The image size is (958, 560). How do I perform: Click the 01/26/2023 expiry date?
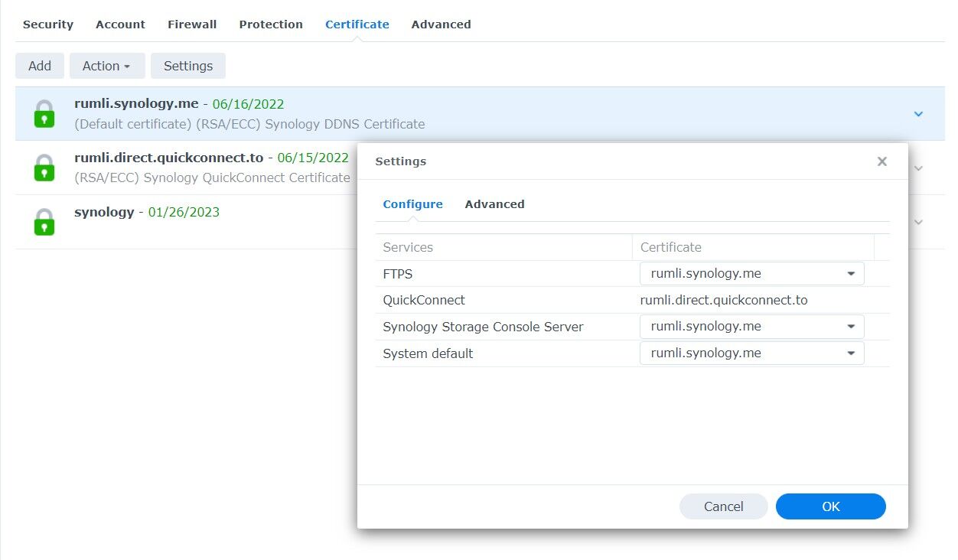pos(184,212)
